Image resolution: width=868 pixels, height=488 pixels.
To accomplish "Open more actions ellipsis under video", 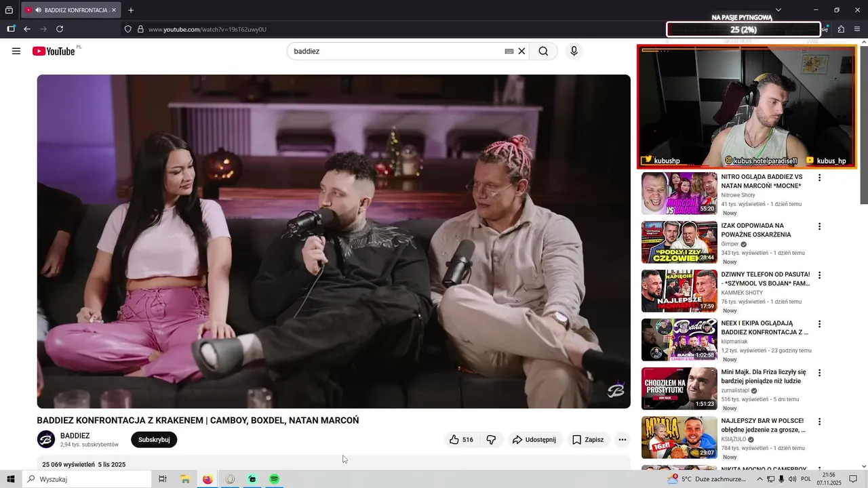I will (x=622, y=440).
